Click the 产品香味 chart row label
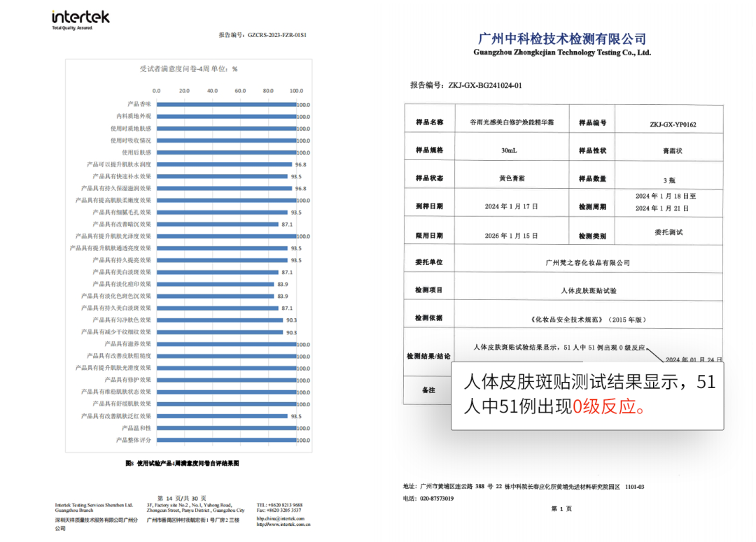 (x=139, y=104)
